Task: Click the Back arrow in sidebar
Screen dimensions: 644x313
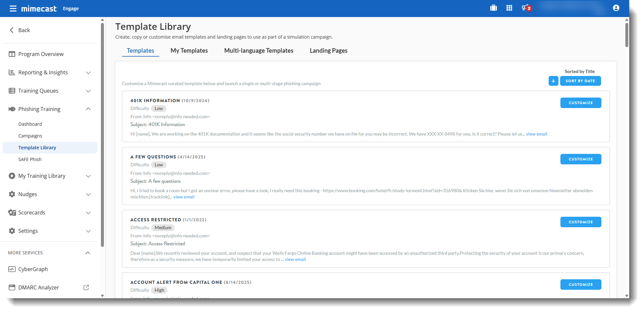Action: [12, 30]
